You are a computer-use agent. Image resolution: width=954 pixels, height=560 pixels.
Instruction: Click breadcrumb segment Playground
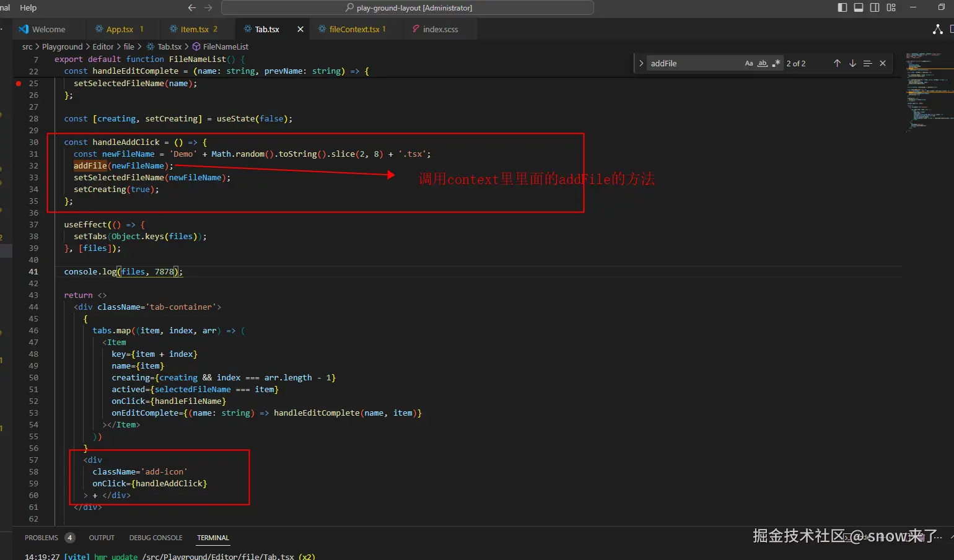tap(62, 46)
